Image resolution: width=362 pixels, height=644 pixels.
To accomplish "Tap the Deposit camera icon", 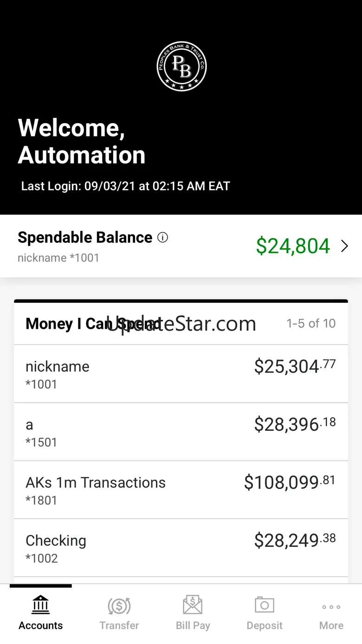I will point(265,605).
